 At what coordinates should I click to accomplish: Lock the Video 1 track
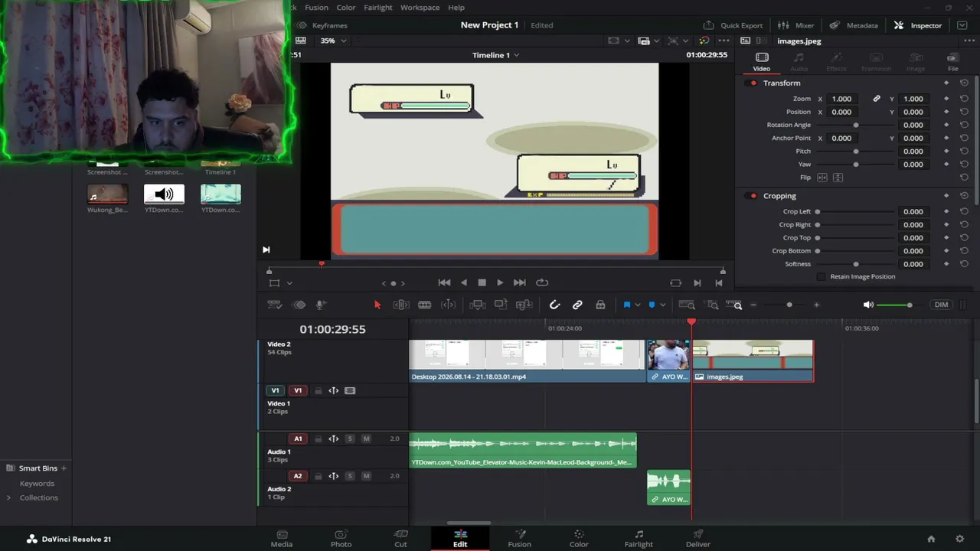318,391
